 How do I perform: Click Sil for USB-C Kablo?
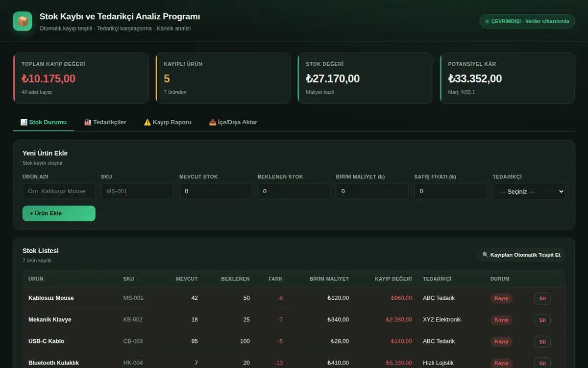(542, 342)
